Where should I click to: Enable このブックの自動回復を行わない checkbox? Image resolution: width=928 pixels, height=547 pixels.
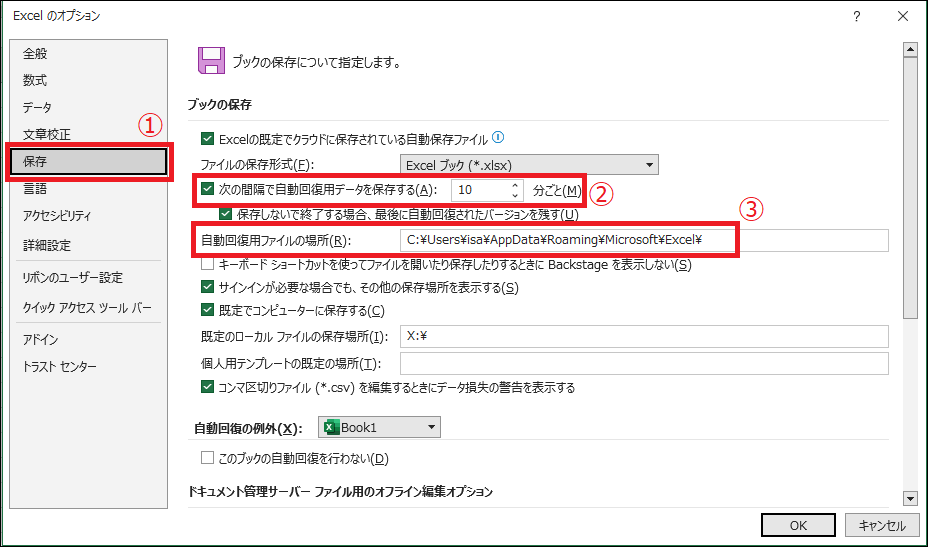pyautogui.click(x=208, y=459)
